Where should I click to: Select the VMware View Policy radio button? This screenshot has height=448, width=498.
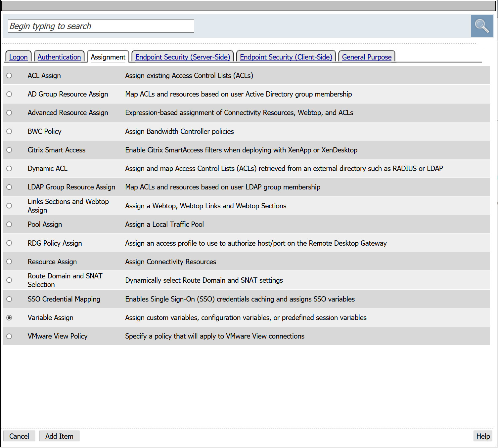click(x=9, y=336)
